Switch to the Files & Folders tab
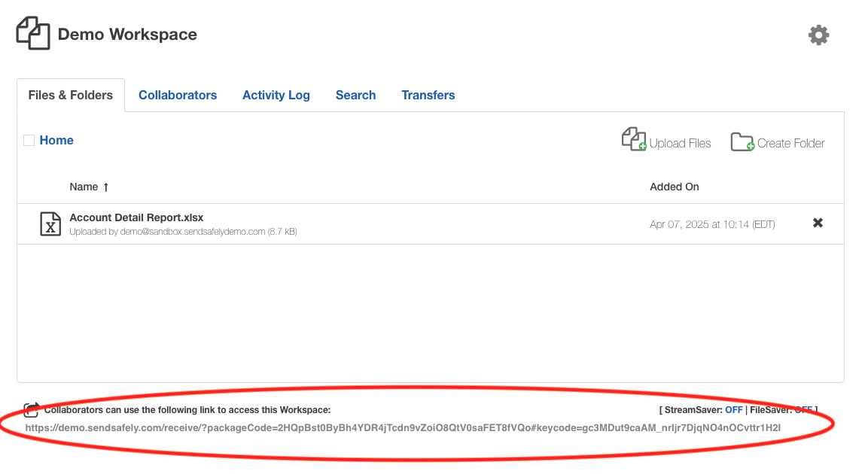 (x=70, y=95)
